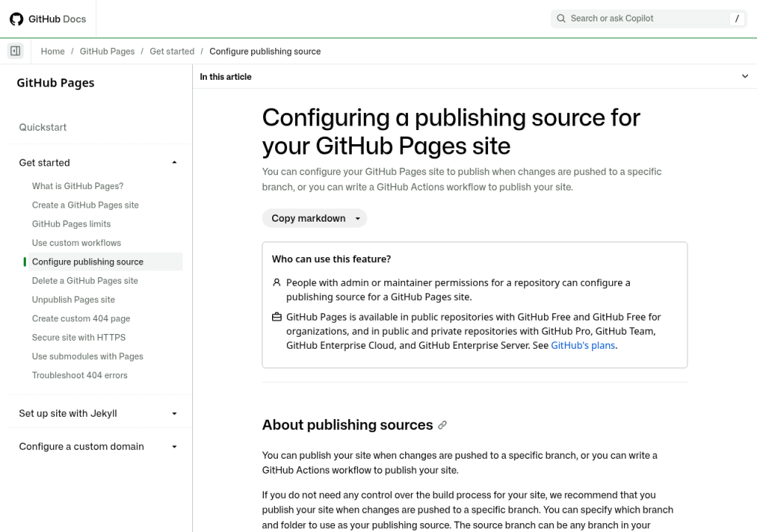The image size is (757, 532).
Task: Expand the In this article chevron
Action: [745, 76]
